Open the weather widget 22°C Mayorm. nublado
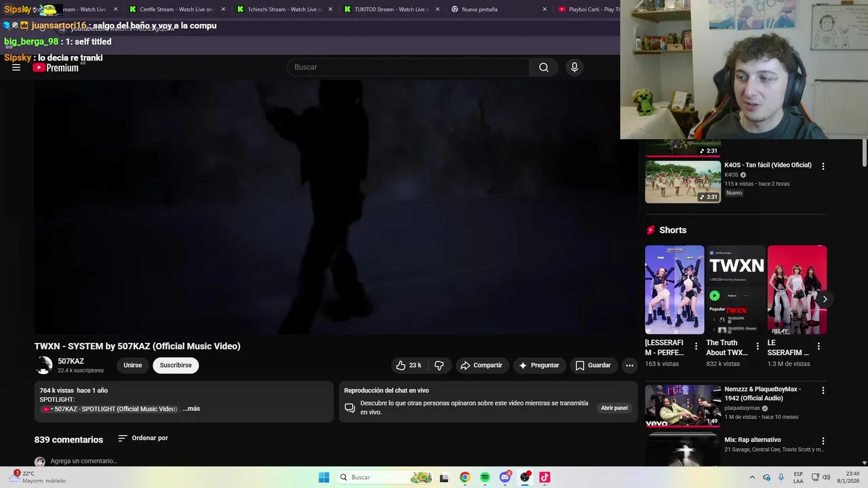 [x=38, y=477]
